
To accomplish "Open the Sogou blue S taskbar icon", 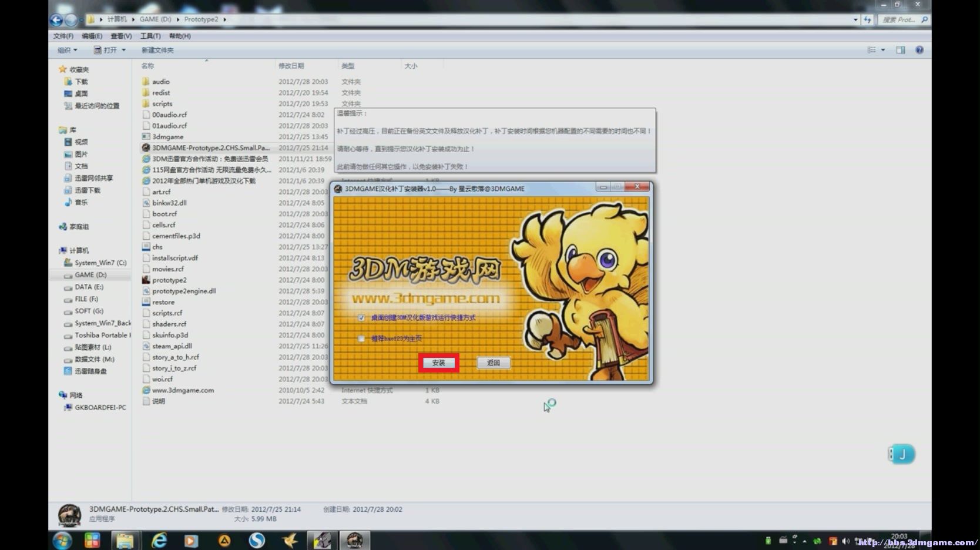I will point(256,541).
